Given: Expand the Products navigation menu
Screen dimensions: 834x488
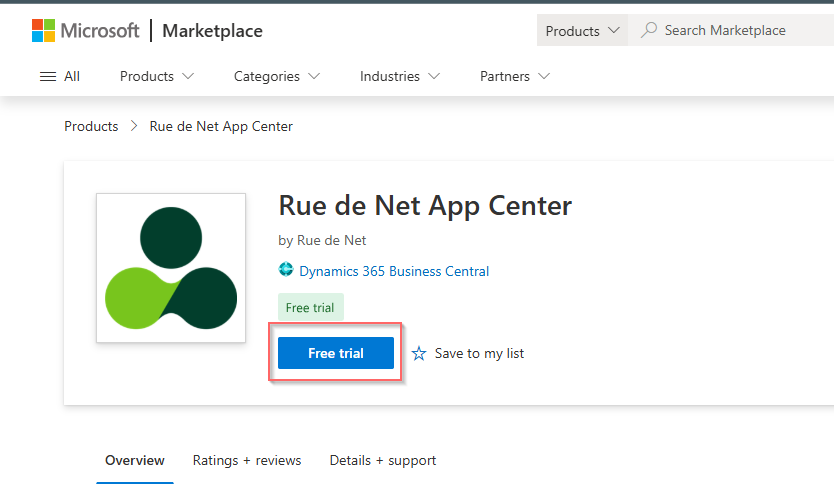Looking at the screenshot, I should (x=156, y=76).
